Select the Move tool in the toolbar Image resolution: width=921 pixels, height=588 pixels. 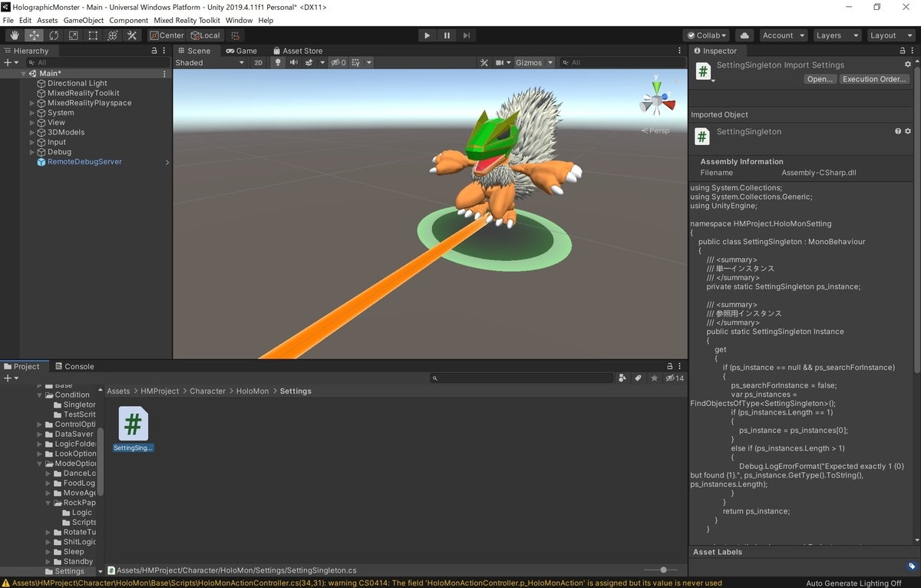click(x=34, y=35)
